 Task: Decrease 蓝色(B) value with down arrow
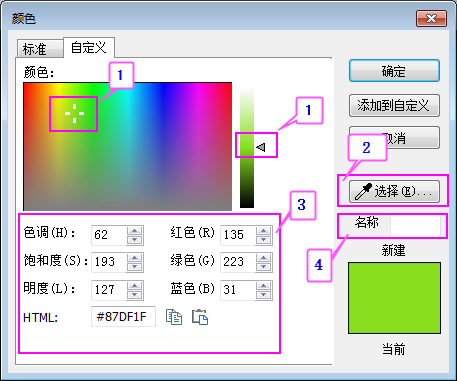click(264, 295)
